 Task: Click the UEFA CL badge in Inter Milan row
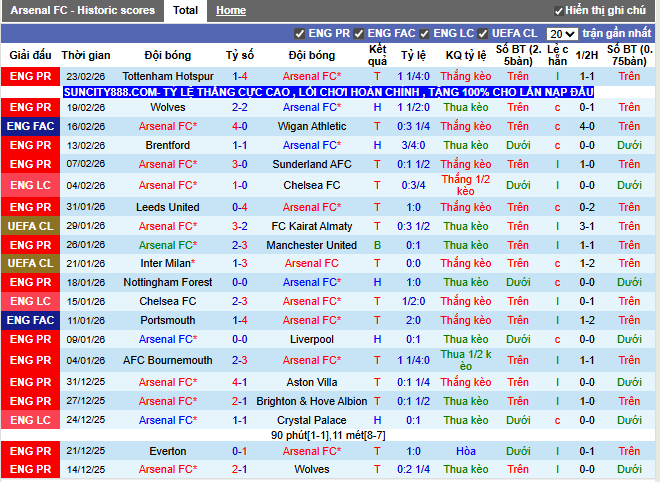(x=30, y=263)
